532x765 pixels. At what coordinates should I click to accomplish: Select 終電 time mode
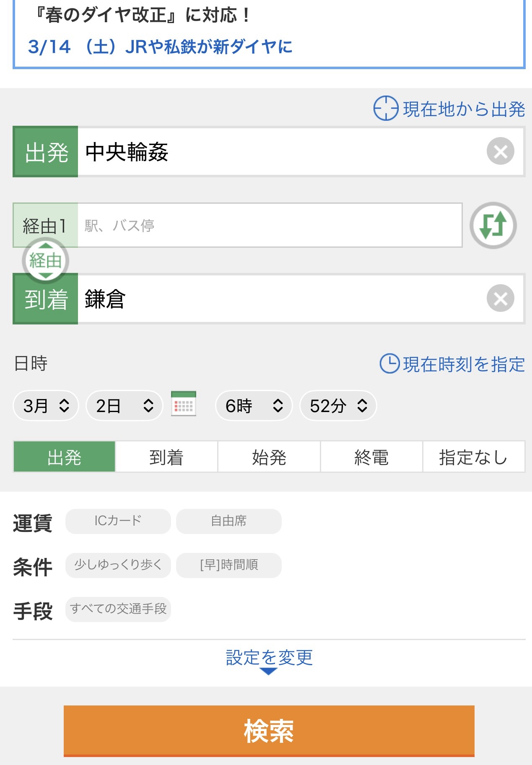click(371, 457)
